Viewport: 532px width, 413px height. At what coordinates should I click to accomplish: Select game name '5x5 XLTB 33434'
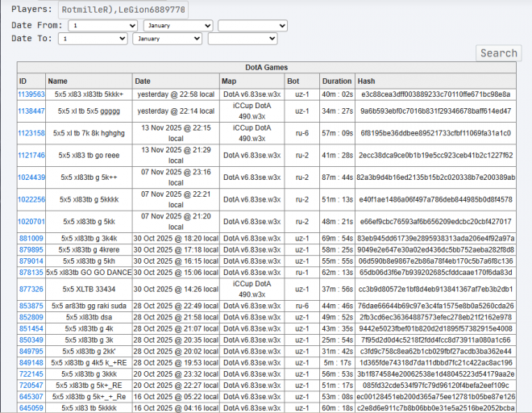[x=89, y=289]
